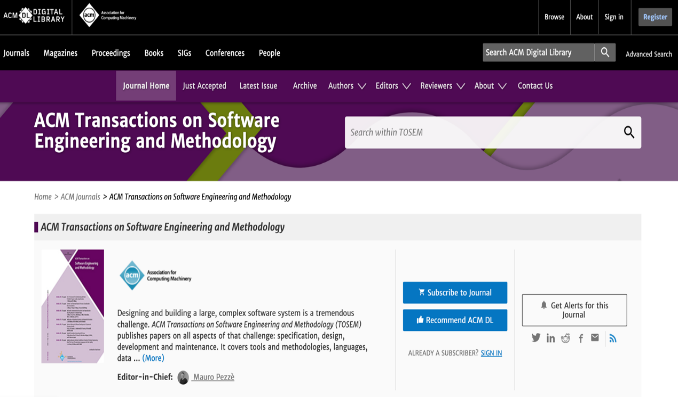Screen dimensions: 678x397
Task: Expand the description with the (More) link
Action: click(153, 358)
